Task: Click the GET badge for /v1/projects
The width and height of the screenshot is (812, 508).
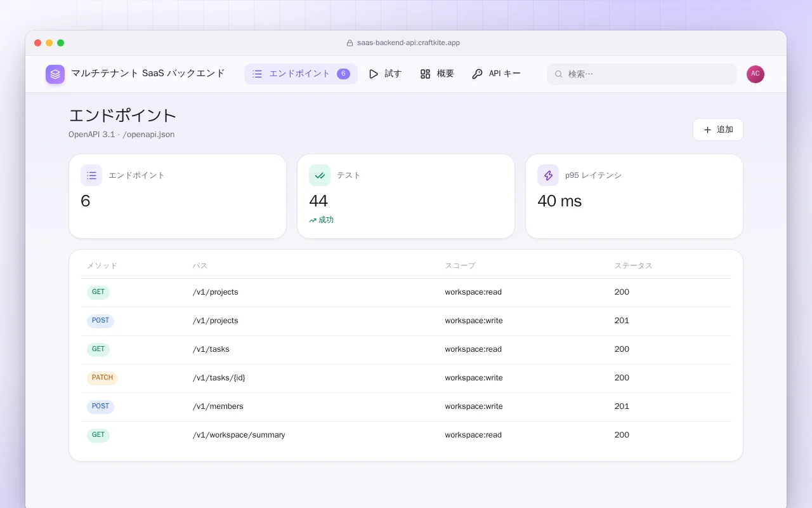Action: click(98, 293)
